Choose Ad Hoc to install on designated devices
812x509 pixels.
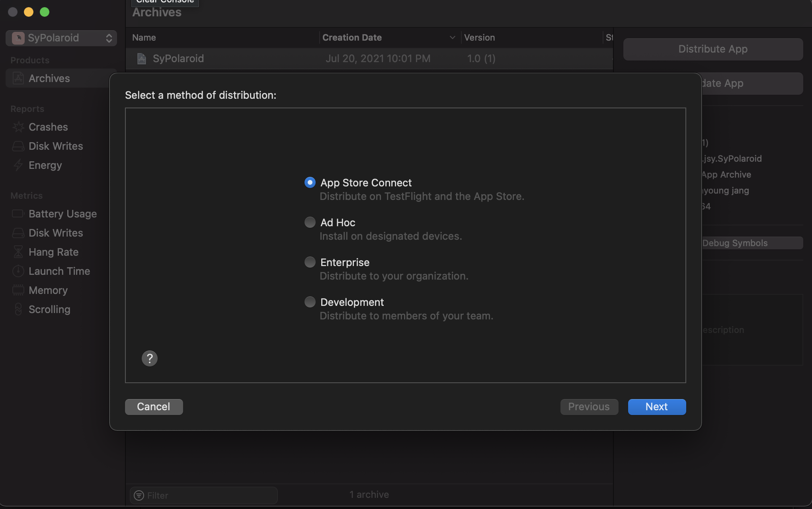(310, 222)
